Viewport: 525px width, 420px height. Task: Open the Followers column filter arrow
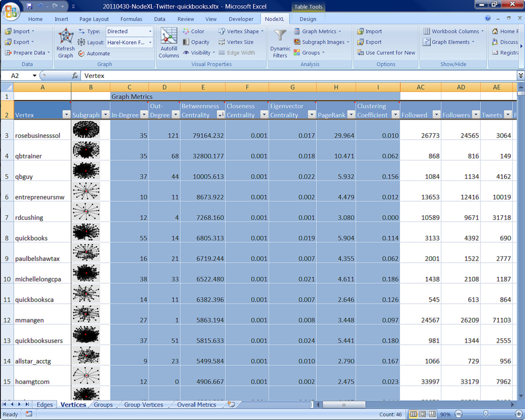476,114
